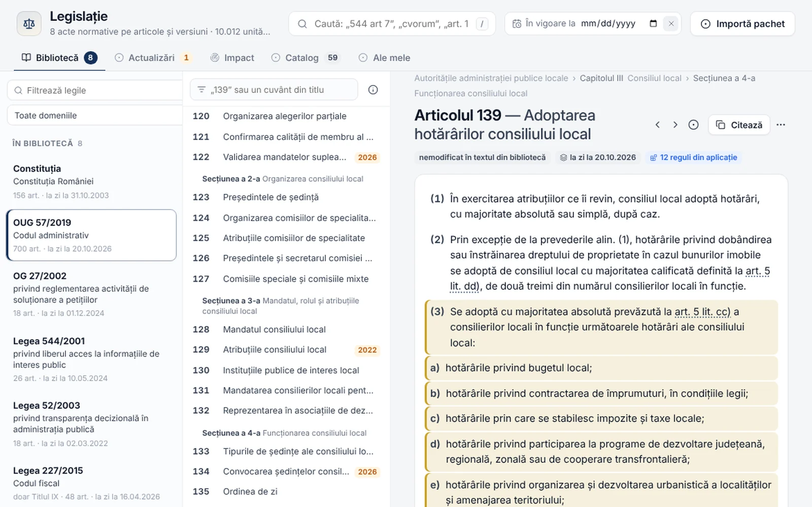Click the Citează button

click(x=739, y=125)
